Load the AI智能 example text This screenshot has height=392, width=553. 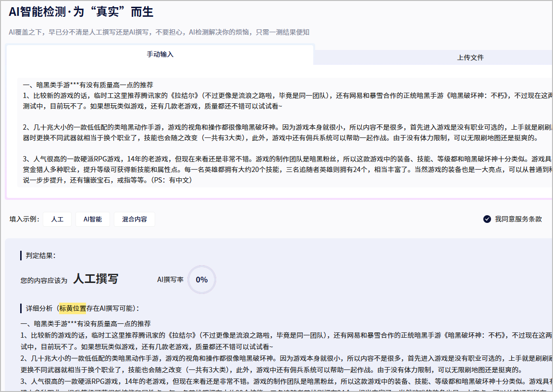92,220
